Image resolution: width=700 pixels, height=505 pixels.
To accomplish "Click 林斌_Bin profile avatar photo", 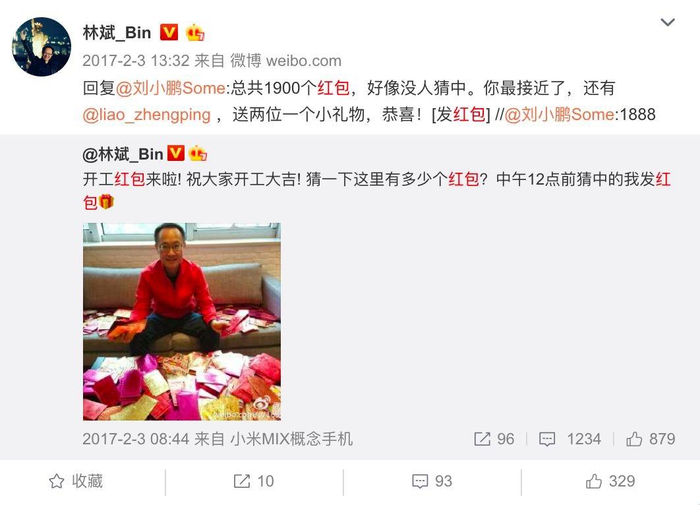I will (x=42, y=47).
